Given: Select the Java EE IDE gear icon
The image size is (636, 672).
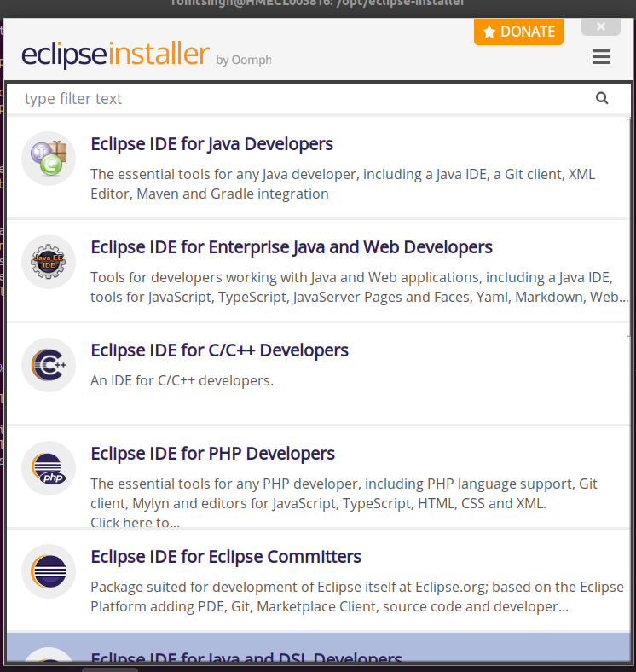Looking at the screenshot, I should click(49, 262).
